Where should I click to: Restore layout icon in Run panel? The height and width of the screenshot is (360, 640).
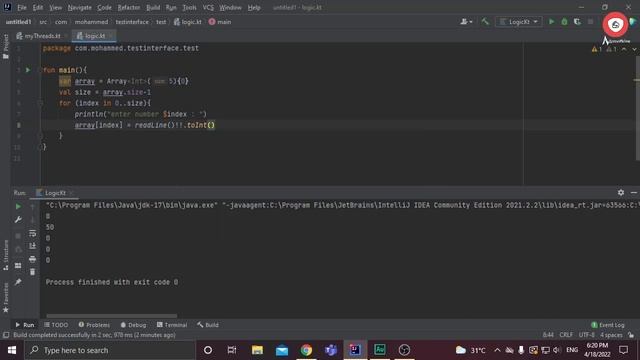point(18,266)
